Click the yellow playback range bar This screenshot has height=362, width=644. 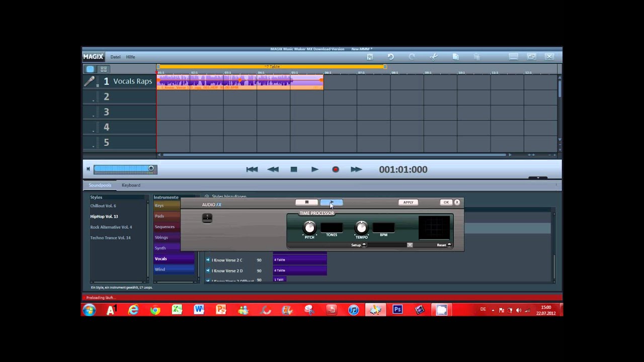click(272, 66)
